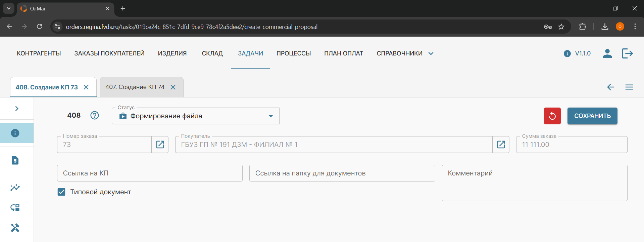The image size is (644, 242).
Task: Go to ЗАКАЗЫ ПОКУПАТЕЛЕЙ menu section
Action: click(109, 53)
